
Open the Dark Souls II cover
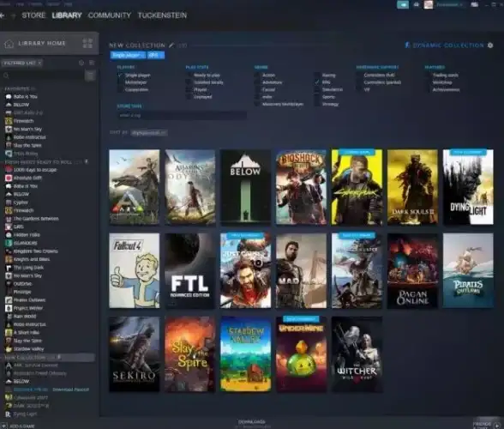coord(413,187)
